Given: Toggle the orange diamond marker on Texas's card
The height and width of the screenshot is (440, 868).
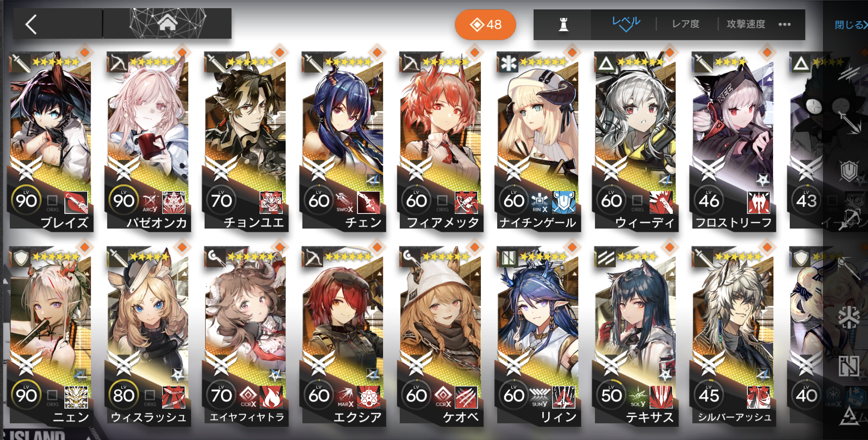Looking at the screenshot, I should [670, 247].
